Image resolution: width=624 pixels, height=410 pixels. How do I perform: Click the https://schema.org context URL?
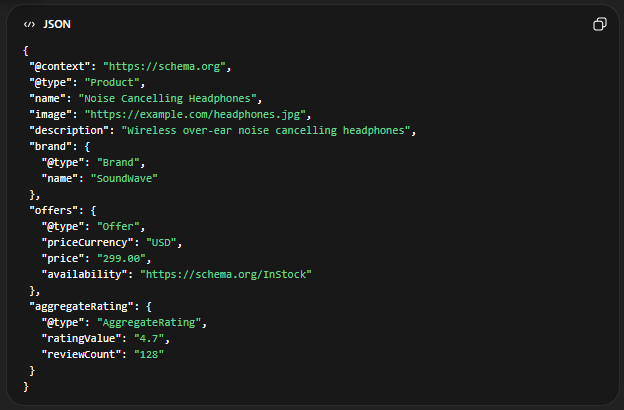pos(167,66)
